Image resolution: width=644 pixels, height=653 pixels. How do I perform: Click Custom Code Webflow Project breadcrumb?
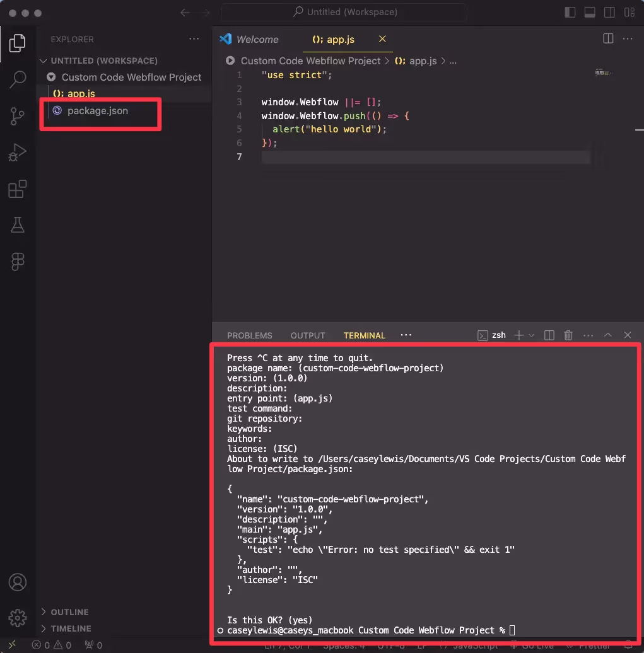click(x=310, y=61)
